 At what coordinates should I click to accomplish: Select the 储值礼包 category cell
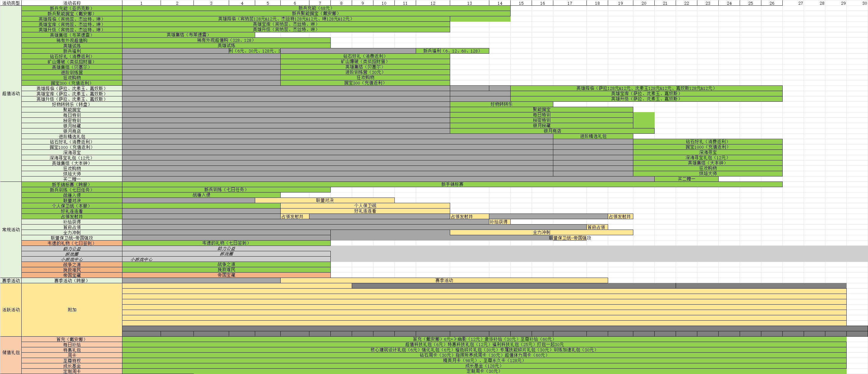(x=11, y=352)
